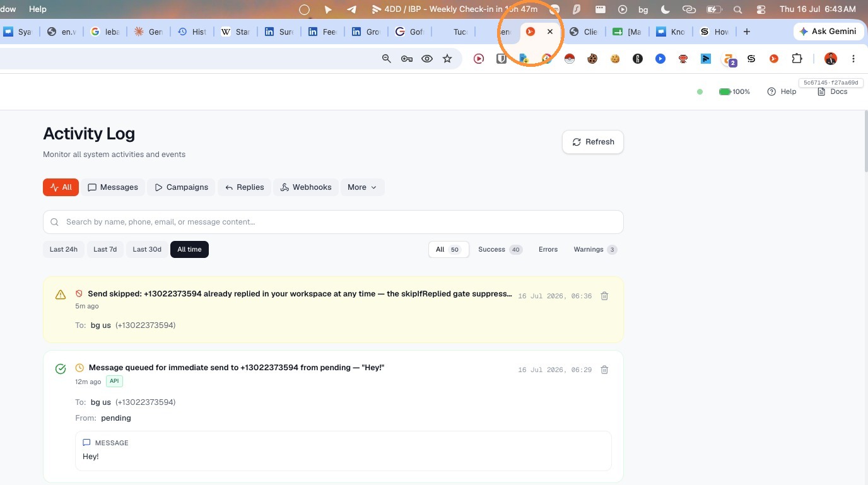Screen dimensions: 868x485
Task: Open macOS Spotlight search icon
Action: pyautogui.click(x=737, y=9)
